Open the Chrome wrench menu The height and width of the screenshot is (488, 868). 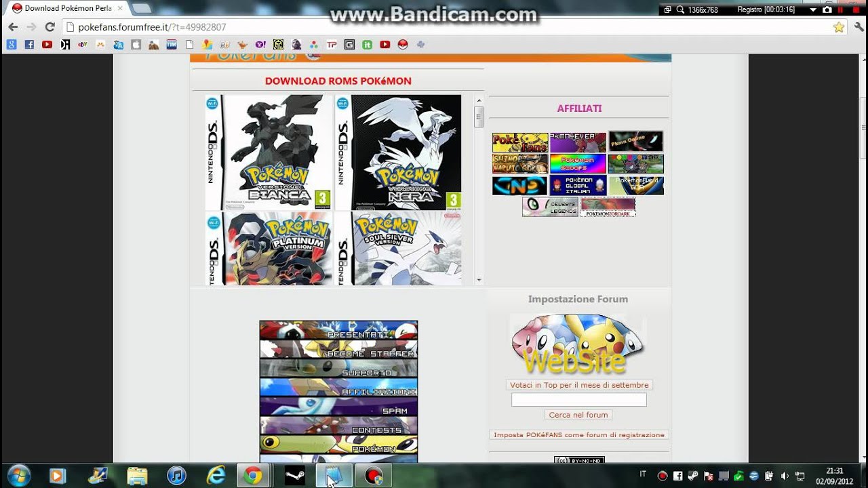[859, 27]
